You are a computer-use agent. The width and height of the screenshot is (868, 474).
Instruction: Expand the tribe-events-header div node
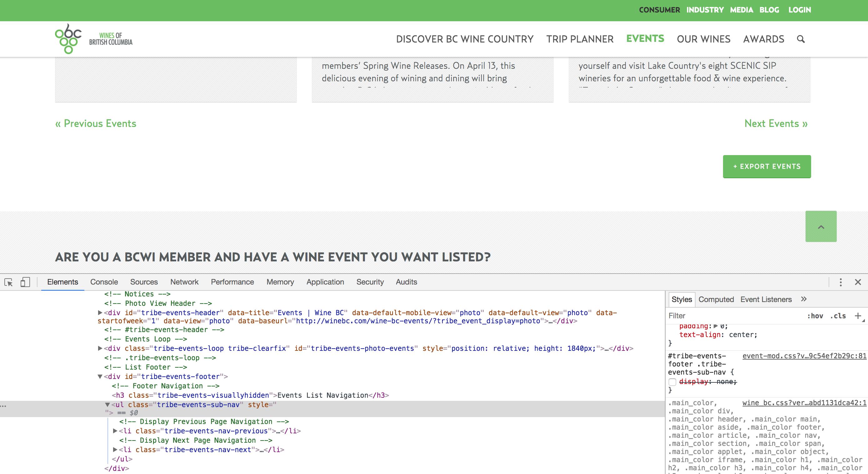[x=100, y=313]
